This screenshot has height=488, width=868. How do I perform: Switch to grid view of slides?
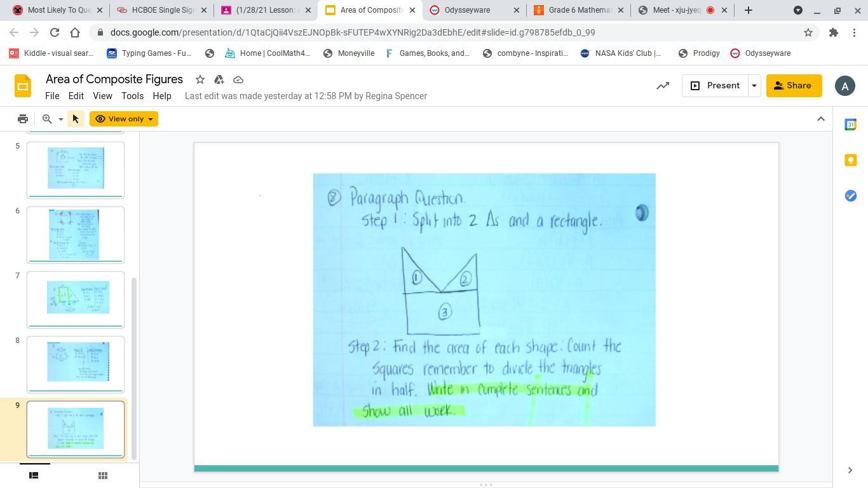click(102, 475)
